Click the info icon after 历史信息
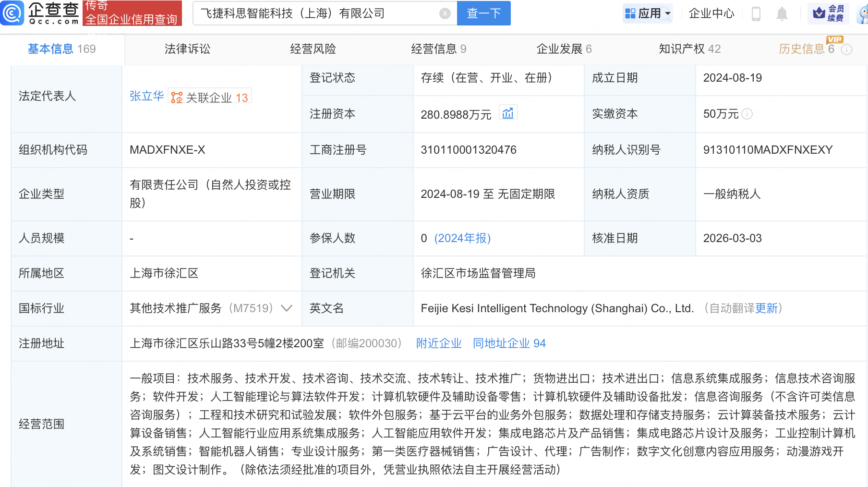Viewport: 868px width, 487px height. point(847,49)
